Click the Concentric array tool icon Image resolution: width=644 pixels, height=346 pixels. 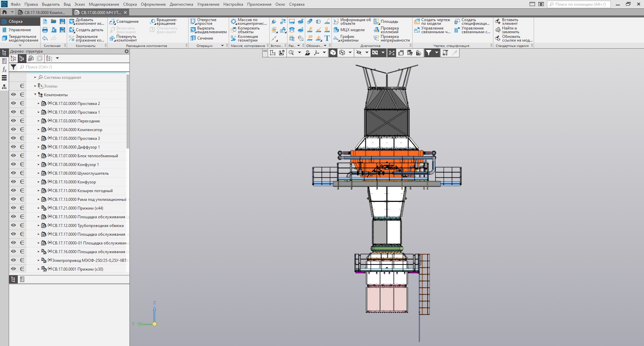[x=233, y=22]
